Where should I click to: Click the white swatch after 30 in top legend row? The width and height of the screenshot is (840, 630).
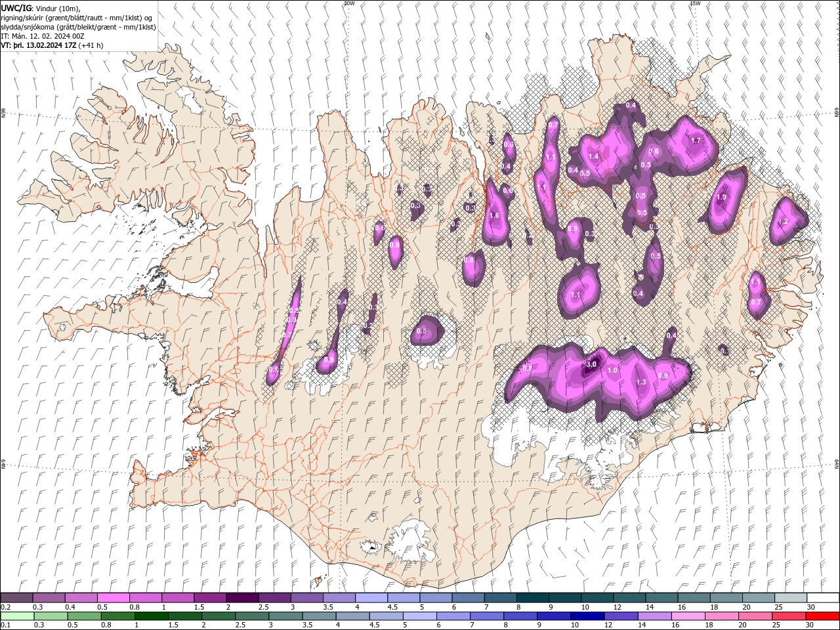tap(823, 598)
